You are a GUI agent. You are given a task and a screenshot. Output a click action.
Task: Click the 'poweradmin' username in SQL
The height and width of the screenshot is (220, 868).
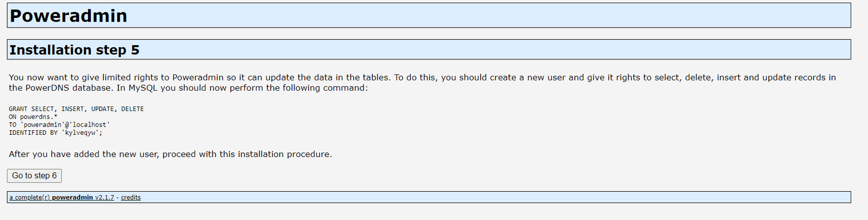click(42, 125)
